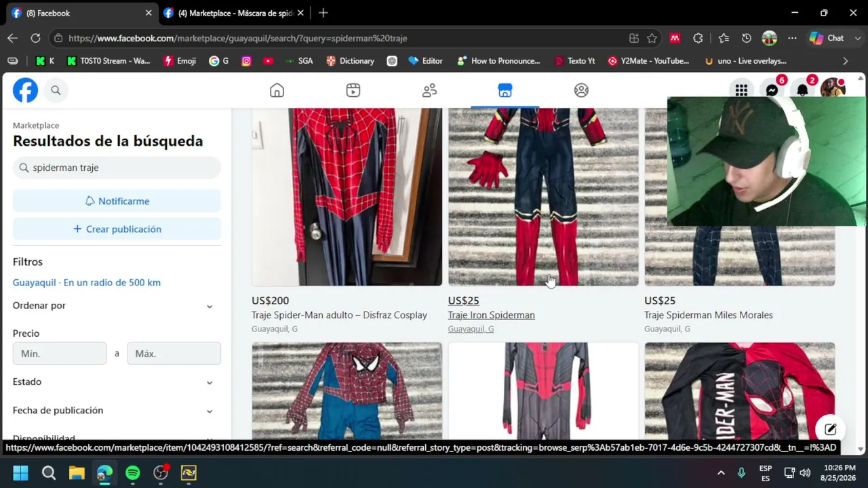Viewport: 868px width, 488px height.
Task: Click the new message compose icon
Action: coord(830,429)
